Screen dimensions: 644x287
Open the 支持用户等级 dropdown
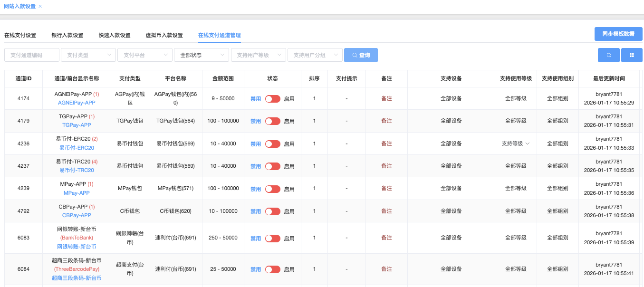[x=258, y=55]
